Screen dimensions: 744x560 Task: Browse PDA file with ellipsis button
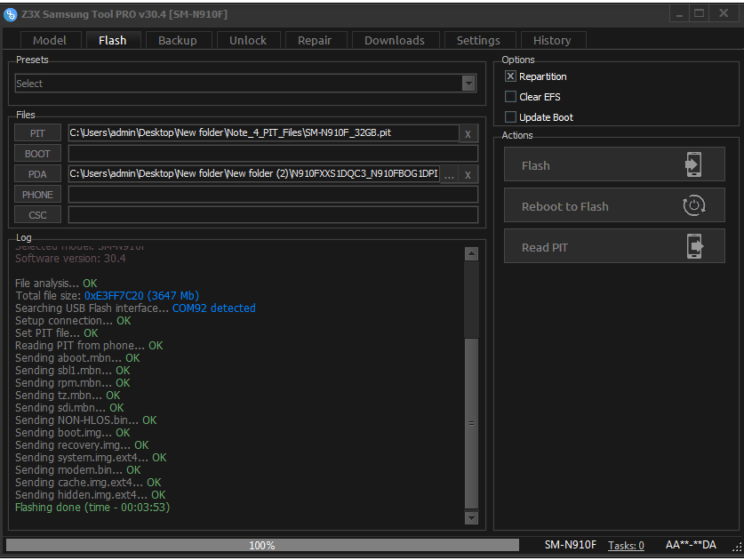[x=449, y=174]
